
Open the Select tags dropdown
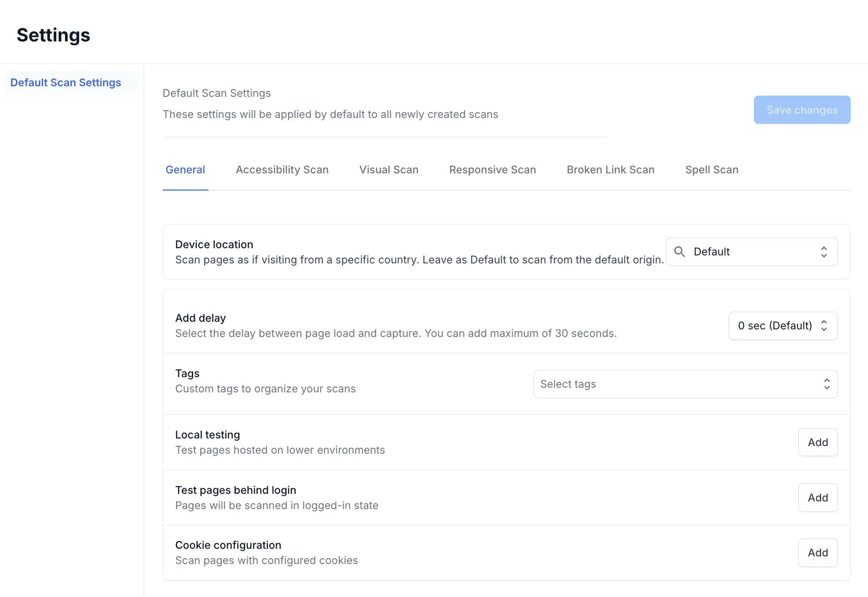click(685, 384)
